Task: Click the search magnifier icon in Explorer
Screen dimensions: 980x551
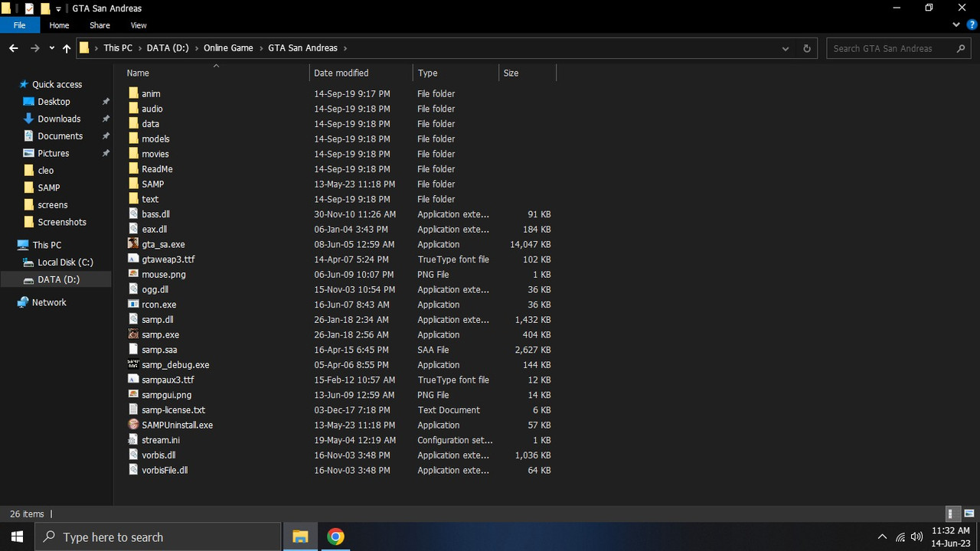Action: pos(962,48)
